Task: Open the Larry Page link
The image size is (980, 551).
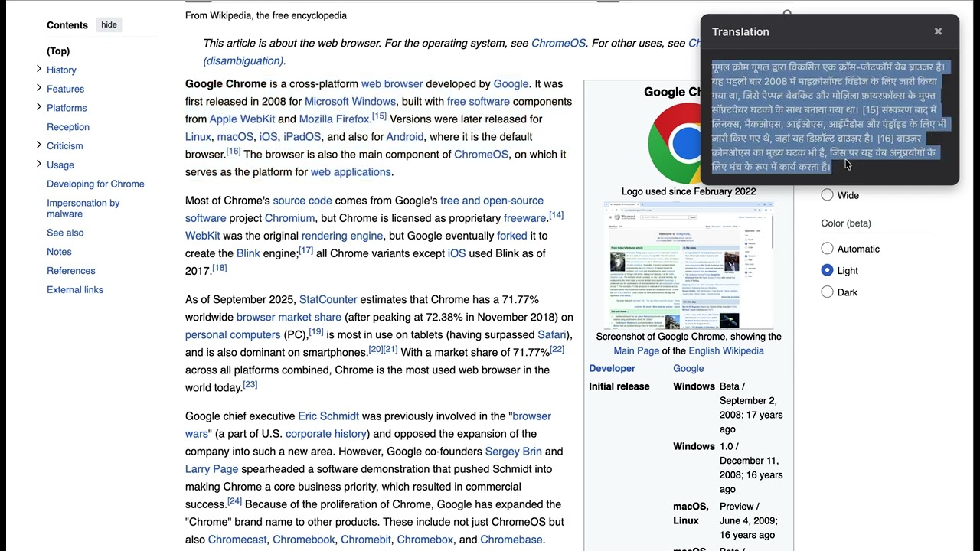Action: click(x=212, y=469)
